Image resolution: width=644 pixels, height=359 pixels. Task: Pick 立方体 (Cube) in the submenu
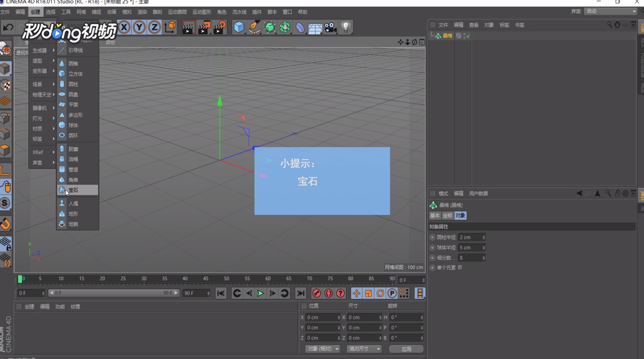click(x=77, y=74)
